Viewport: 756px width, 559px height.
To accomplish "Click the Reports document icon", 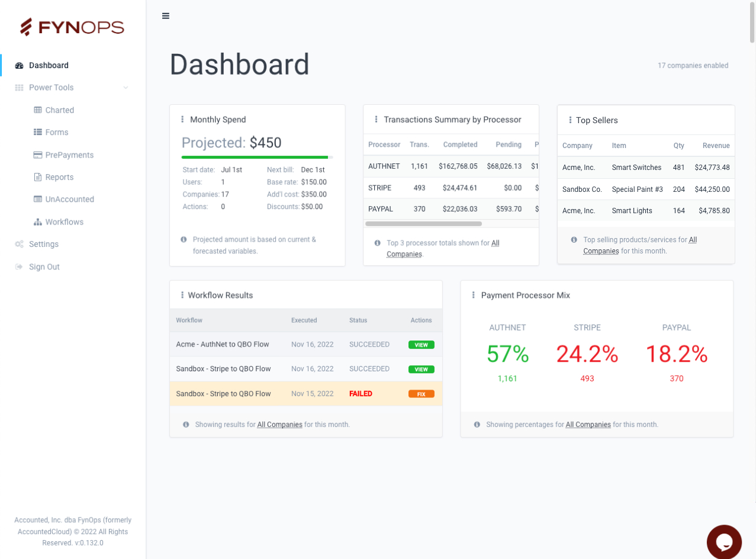I will click(38, 177).
